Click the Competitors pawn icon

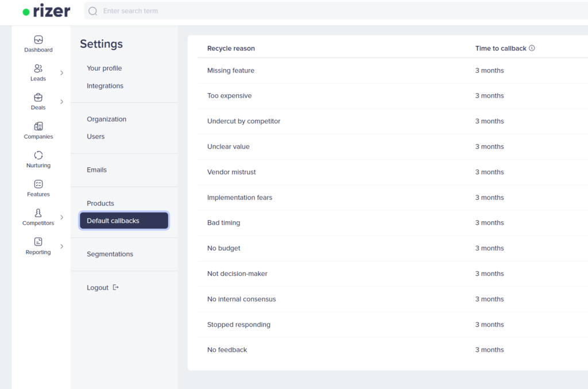tap(38, 213)
